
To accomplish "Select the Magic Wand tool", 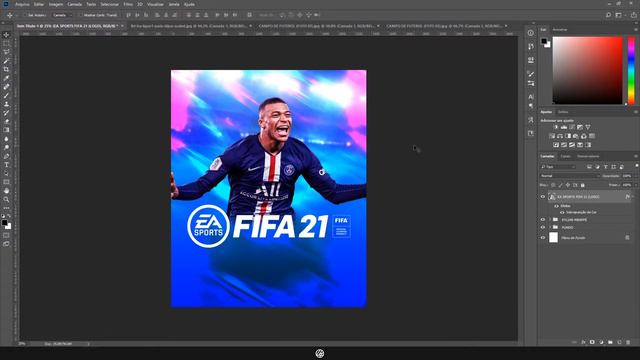I will click(6, 61).
